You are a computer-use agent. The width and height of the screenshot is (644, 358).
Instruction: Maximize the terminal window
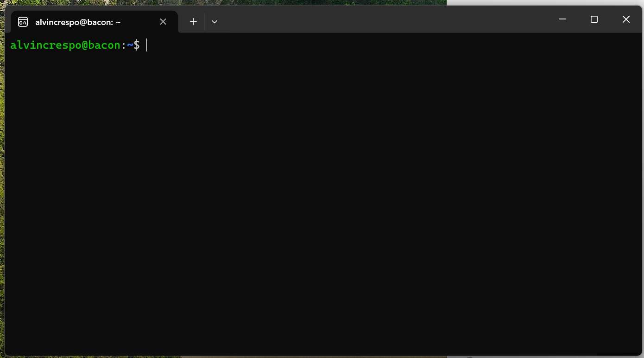[594, 19]
